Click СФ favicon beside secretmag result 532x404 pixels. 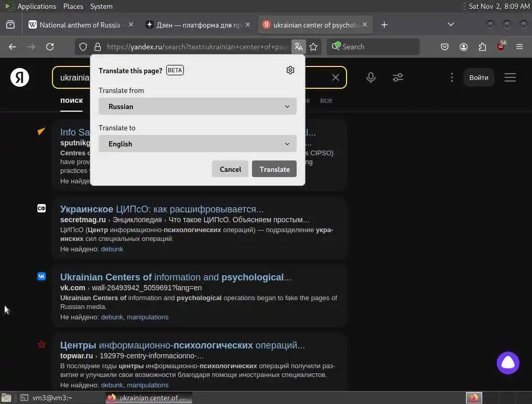point(42,208)
